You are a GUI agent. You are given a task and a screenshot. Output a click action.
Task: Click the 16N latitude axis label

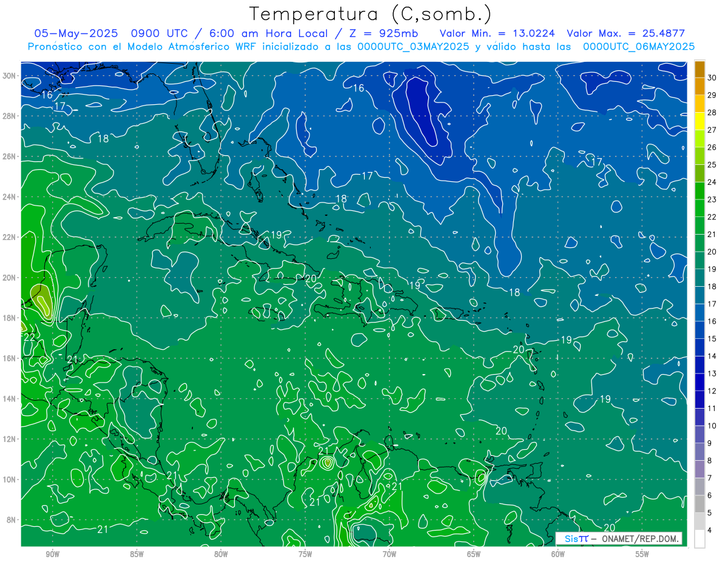pyautogui.click(x=10, y=358)
